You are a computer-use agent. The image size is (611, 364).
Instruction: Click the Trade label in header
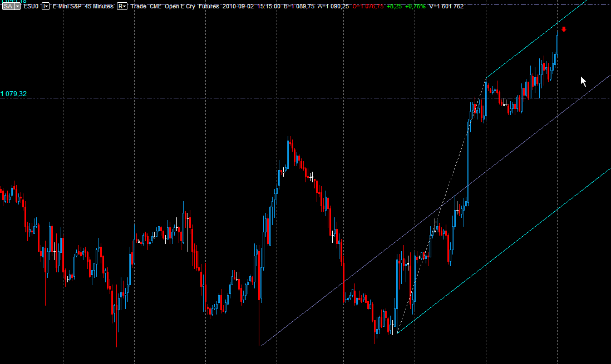[139, 6]
